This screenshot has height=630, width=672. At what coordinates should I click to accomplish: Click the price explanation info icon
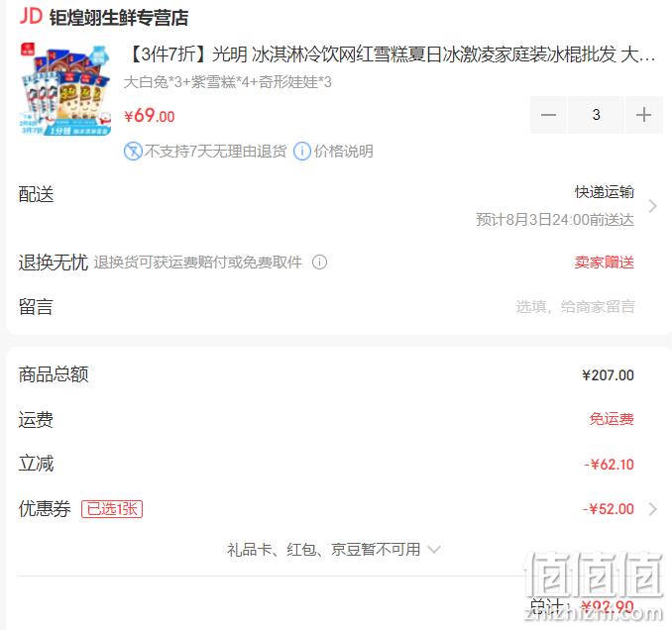pyautogui.click(x=301, y=152)
